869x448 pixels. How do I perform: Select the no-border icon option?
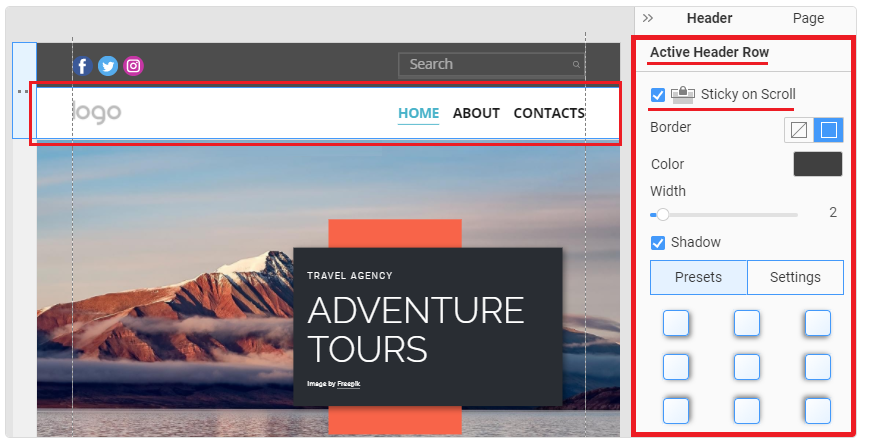799,130
